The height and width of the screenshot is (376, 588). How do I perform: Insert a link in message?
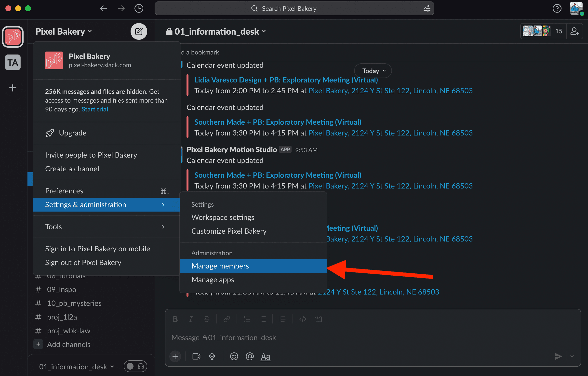coord(227,319)
